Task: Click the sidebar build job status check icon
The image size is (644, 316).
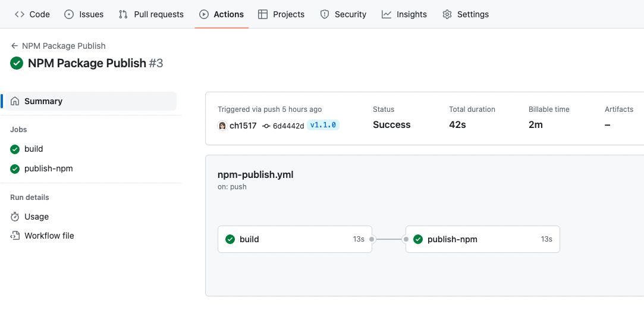Action: click(x=15, y=149)
